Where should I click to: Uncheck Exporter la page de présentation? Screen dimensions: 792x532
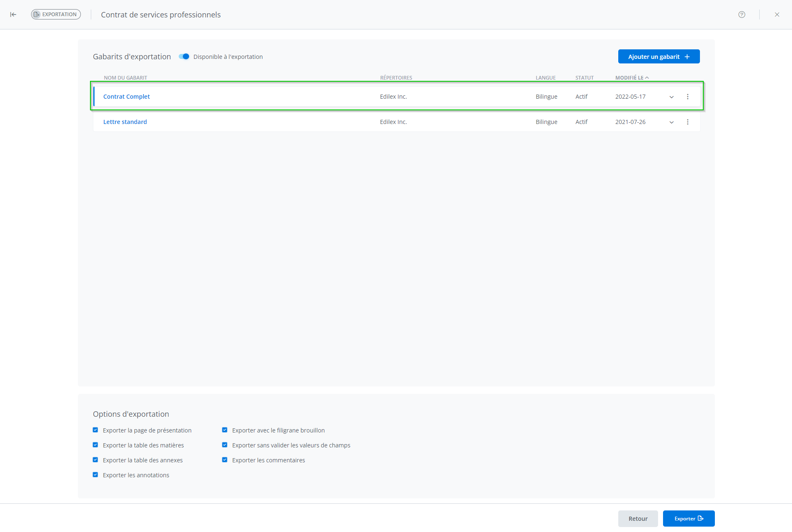point(95,430)
